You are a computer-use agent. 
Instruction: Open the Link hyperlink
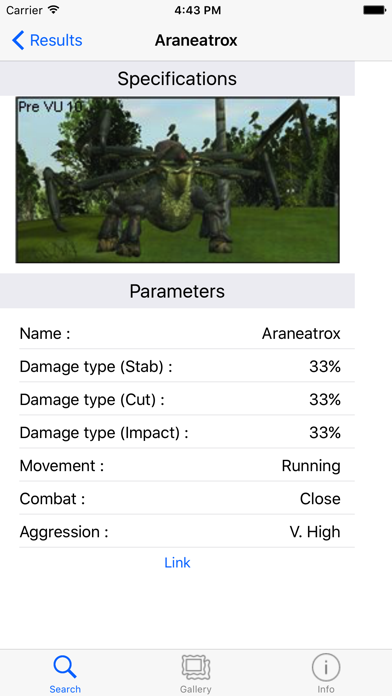(x=177, y=562)
